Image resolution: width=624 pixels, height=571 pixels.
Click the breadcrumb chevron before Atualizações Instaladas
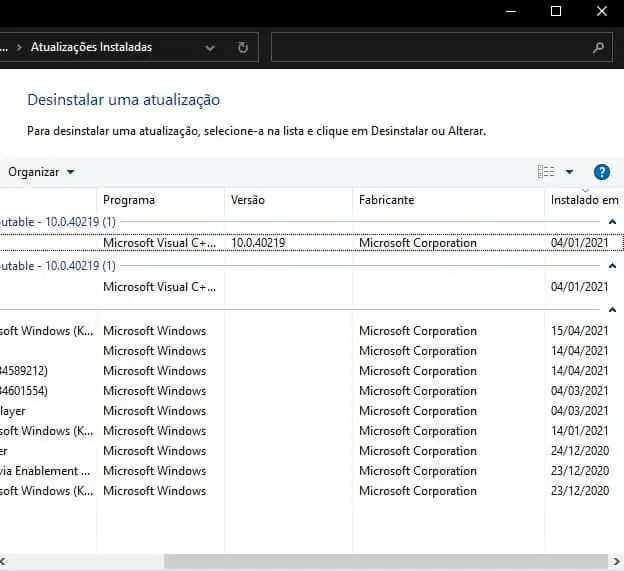19,47
